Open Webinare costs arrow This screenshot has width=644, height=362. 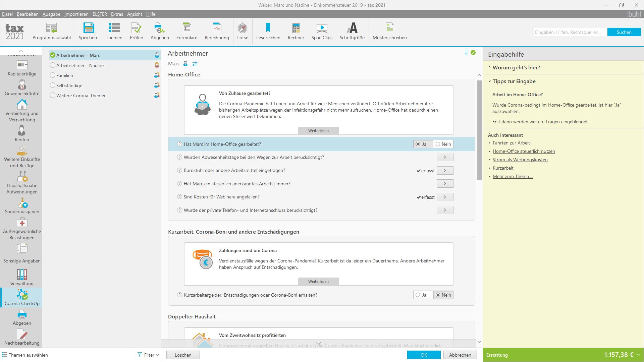click(x=445, y=197)
